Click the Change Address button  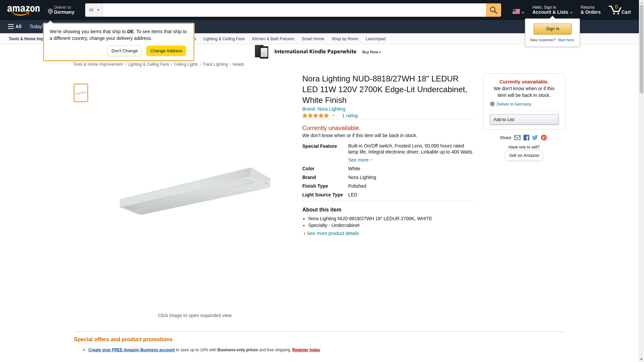(x=166, y=51)
